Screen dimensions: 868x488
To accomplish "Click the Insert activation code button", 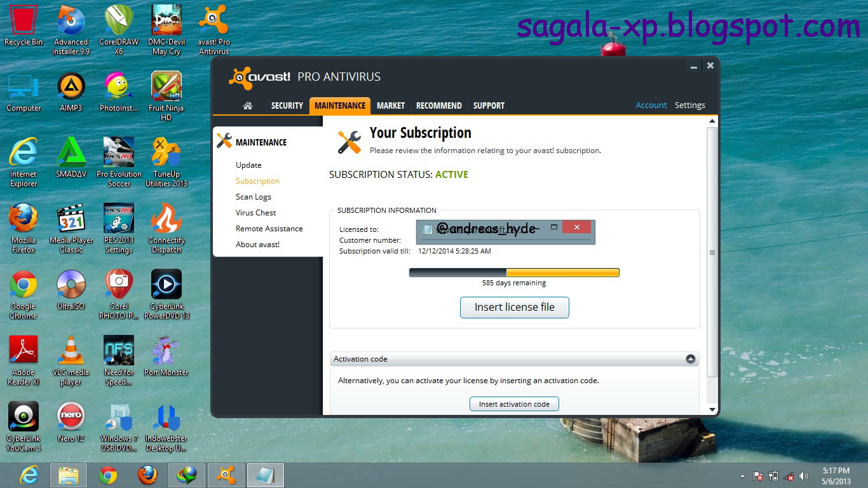I will pos(514,404).
